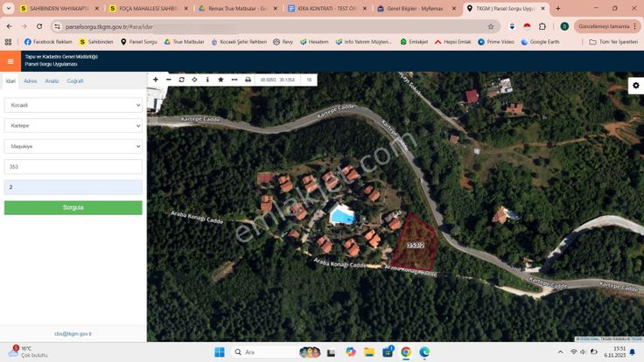Click the info icon on map toolbar
Viewport: 644px width, 362px height.
click(207, 80)
